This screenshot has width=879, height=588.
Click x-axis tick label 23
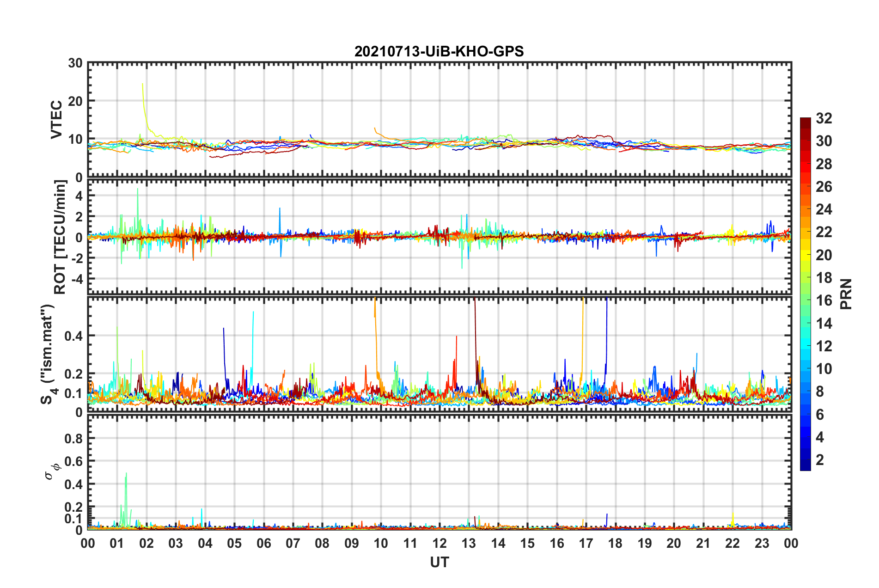762,543
